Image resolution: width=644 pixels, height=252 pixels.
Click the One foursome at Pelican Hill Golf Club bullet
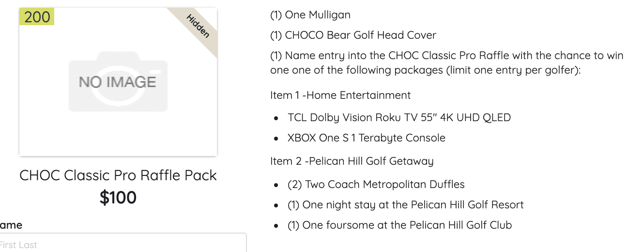399,225
